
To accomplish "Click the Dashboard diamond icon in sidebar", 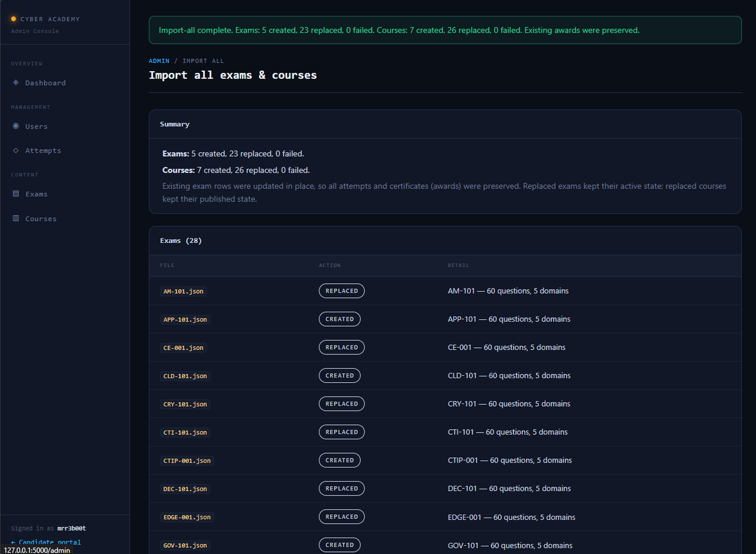I will tap(16, 82).
